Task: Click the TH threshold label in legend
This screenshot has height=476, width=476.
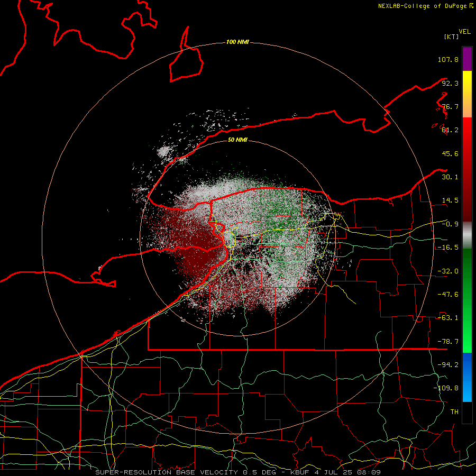Action: point(454,412)
